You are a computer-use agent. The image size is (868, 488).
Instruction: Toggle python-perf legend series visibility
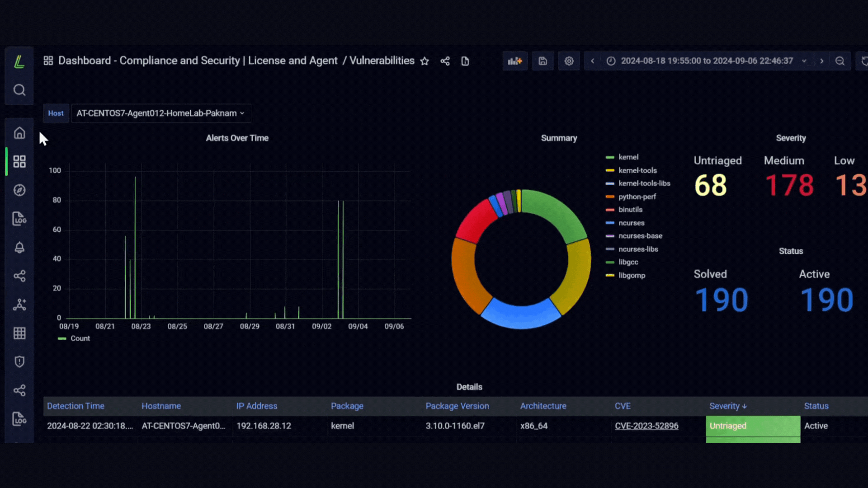(637, 197)
